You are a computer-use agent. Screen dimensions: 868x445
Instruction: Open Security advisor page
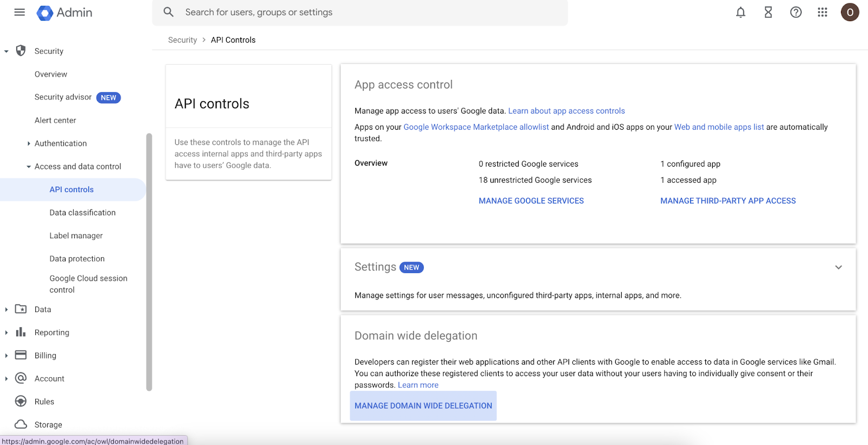pyautogui.click(x=63, y=97)
